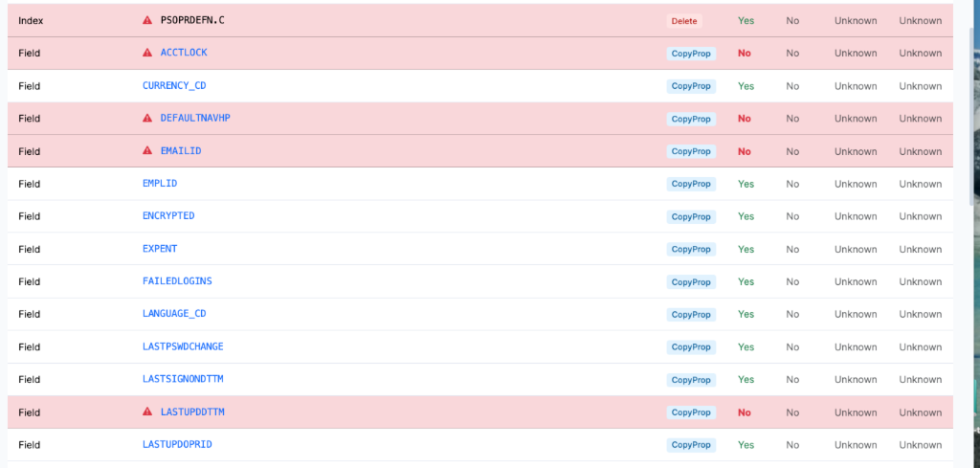The height and width of the screenshot is (468, 980).
Task: Click the CopyProp badge for LASTSIGNONDTTM
Action: point(691,380)
